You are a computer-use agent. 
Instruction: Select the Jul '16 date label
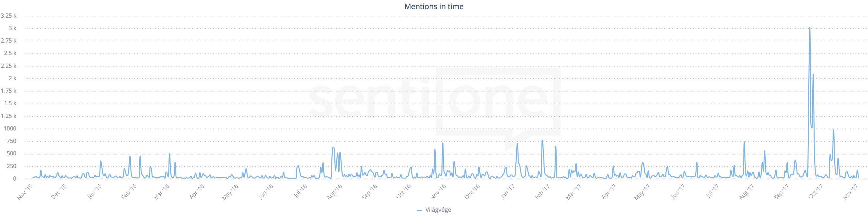pos(301,192)
